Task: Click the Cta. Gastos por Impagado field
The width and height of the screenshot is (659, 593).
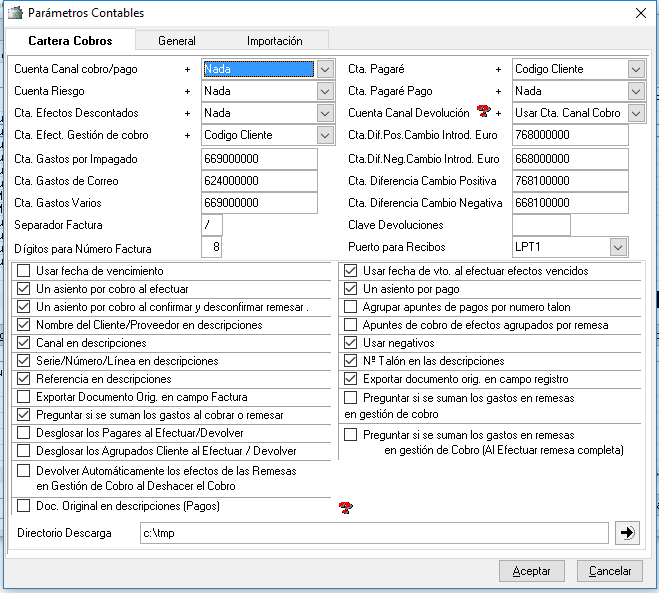Action: 259,159
